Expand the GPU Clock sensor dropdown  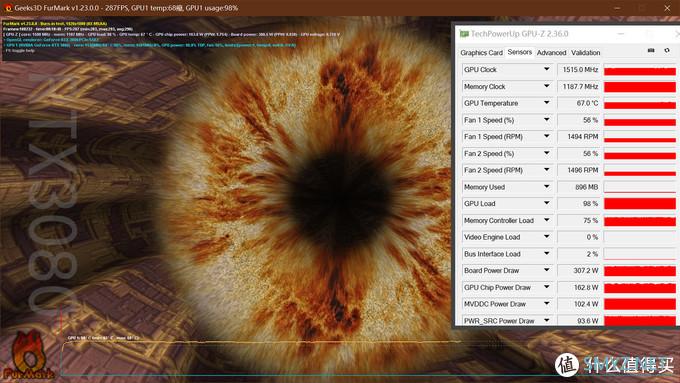(x=546, y=69)
